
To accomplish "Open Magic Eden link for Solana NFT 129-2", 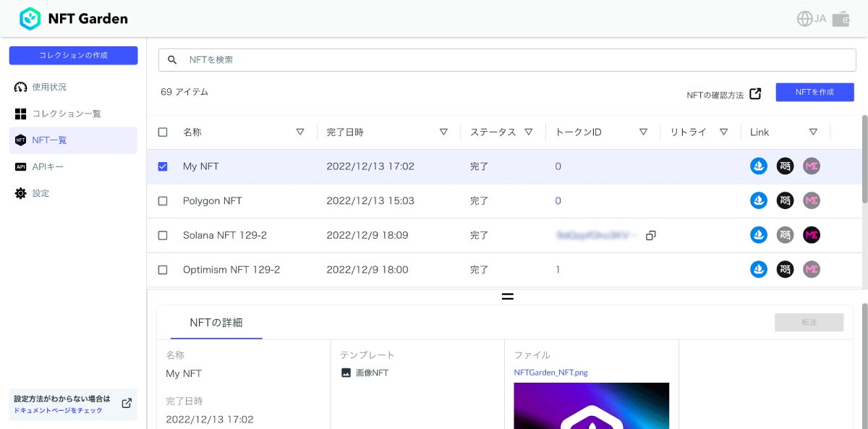I will coord(812,235).
